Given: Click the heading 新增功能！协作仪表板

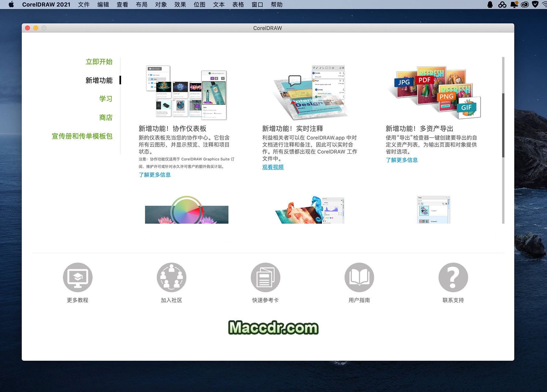Looking at the screenshot, I should pyautogui.click(x=172, y=129).
